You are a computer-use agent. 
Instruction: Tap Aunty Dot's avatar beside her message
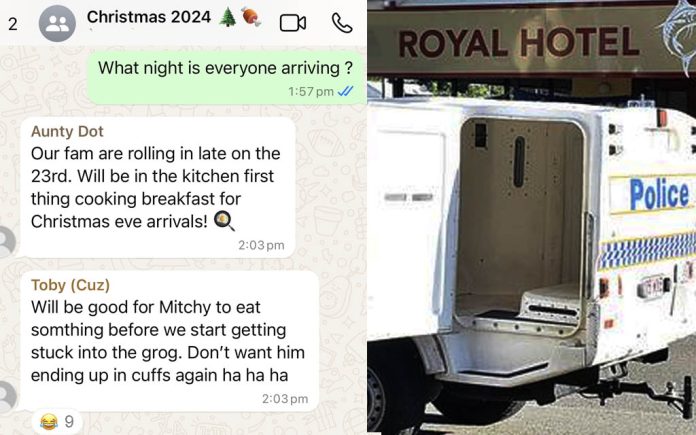tap(6, 241)
